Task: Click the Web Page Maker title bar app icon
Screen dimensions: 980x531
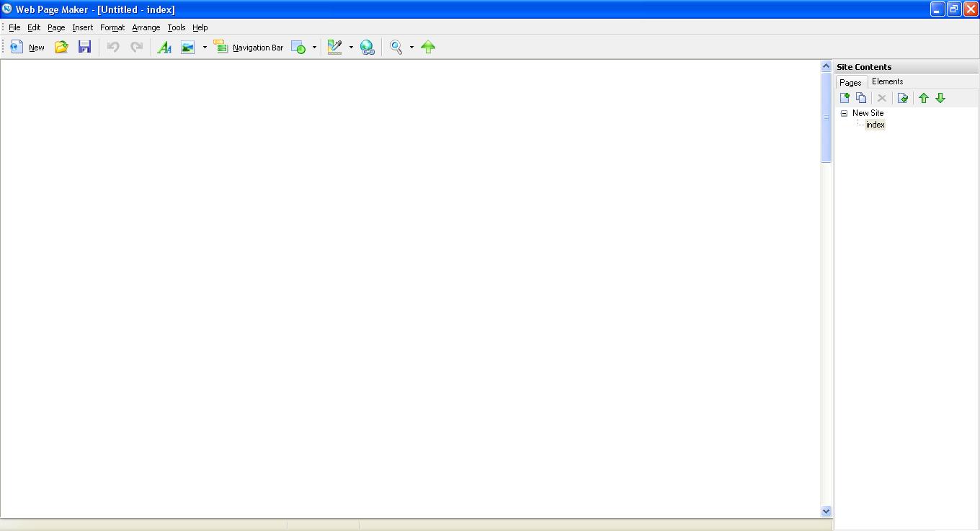Action: (7, 9)
